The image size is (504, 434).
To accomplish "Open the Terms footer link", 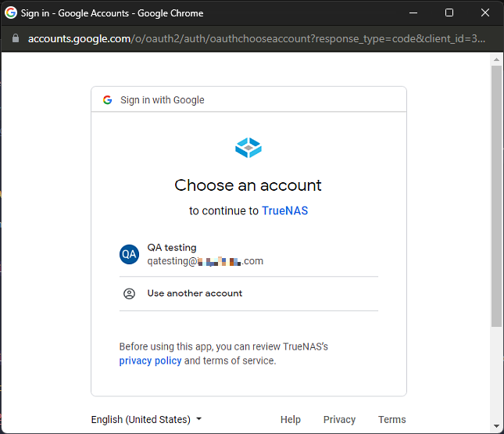I will (391, 419).
